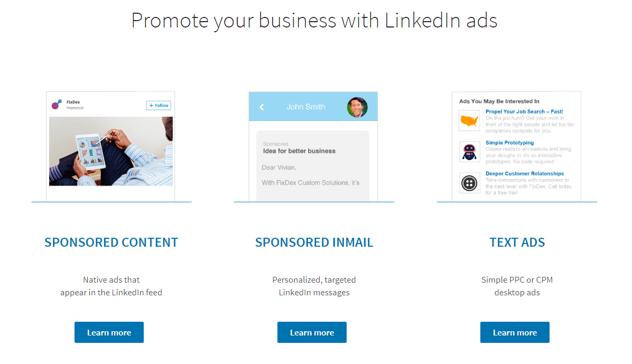This screenshot has width=632, height=364.
Task: Select the SPONSORED CONTENT heading
Action: [x=111, y=242]
